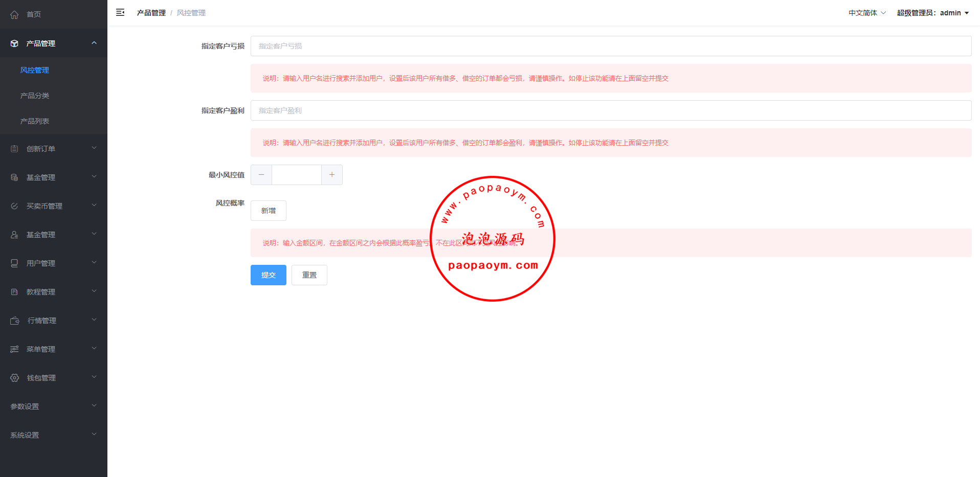980x477 pixels.
Task: Click the 创新订单 clipboard icon
Action: coord(14,149)
